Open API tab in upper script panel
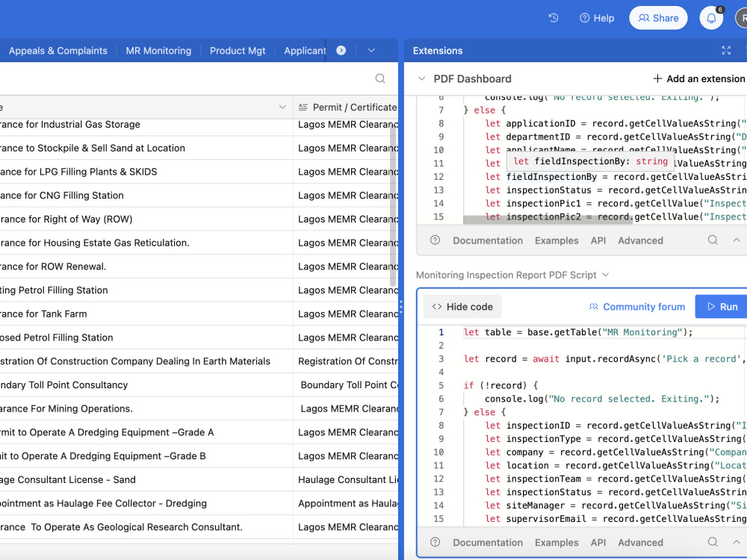The image size is (747, 560). coord(598,240)
